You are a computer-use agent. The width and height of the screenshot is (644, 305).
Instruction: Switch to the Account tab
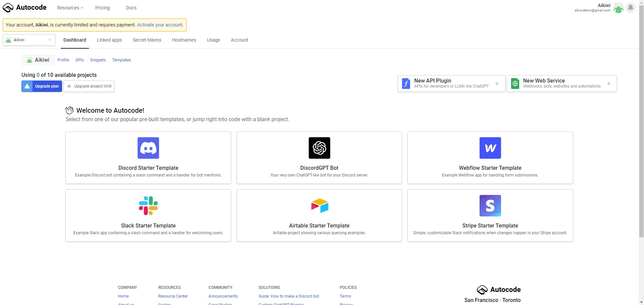[x=240, y=40]
